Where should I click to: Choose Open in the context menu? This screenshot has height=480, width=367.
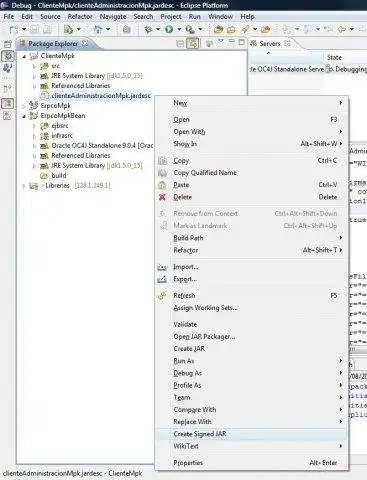coord(252,119)
